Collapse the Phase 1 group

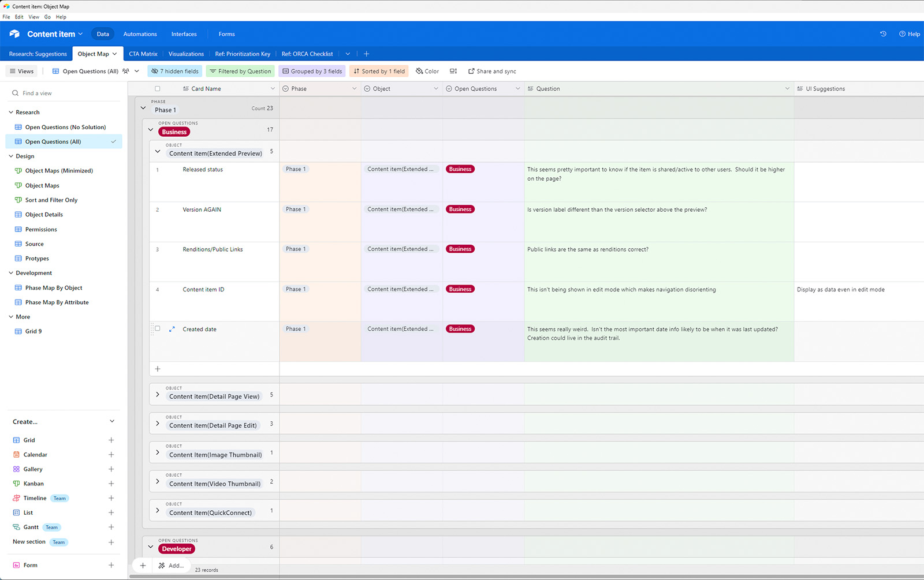143,108
